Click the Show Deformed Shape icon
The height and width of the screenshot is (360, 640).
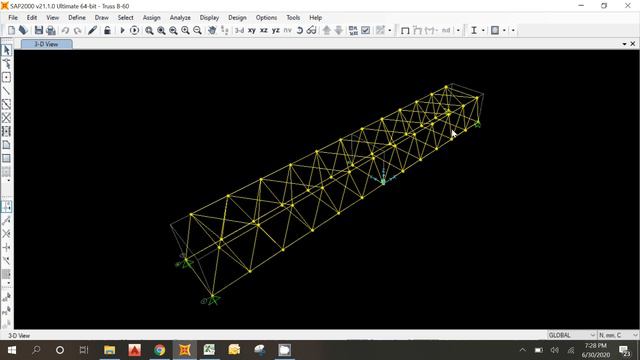tap(417, 30)
